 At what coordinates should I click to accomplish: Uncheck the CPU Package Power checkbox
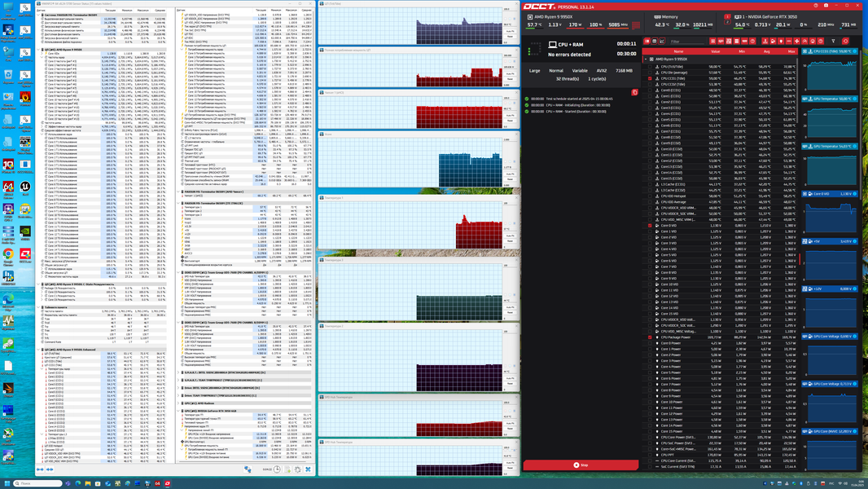click(x=650, y=337)
